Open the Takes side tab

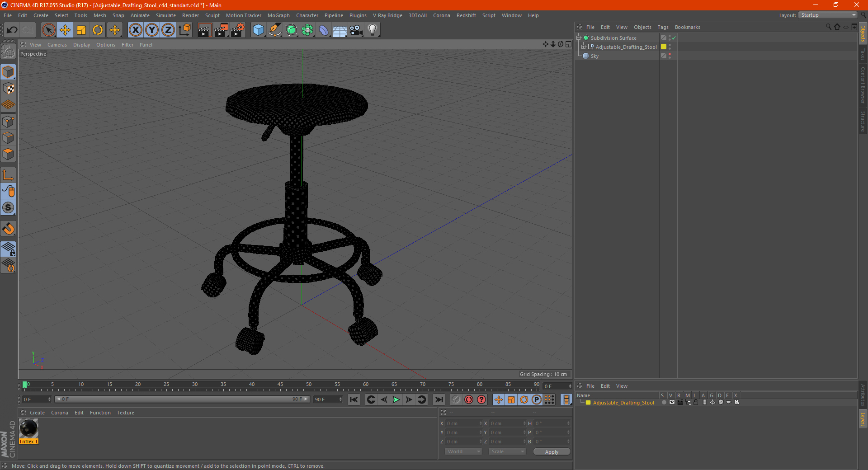point(863,54)
